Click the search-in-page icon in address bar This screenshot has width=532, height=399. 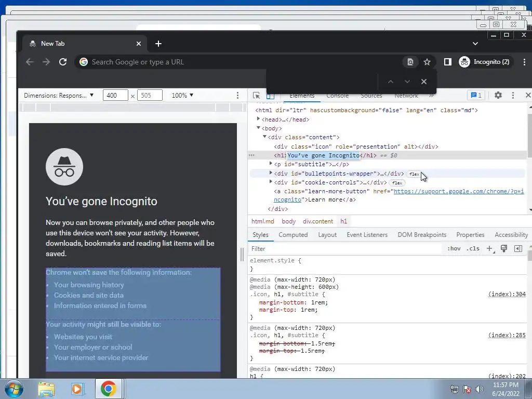tap(410, 62)
